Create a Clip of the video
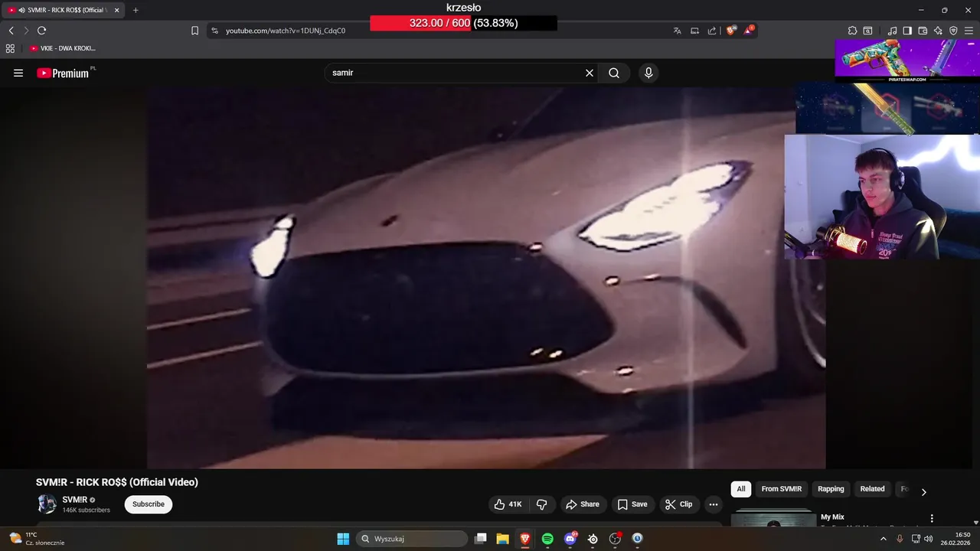The width and height of the screenshot is (980, 551). point(679,504)
